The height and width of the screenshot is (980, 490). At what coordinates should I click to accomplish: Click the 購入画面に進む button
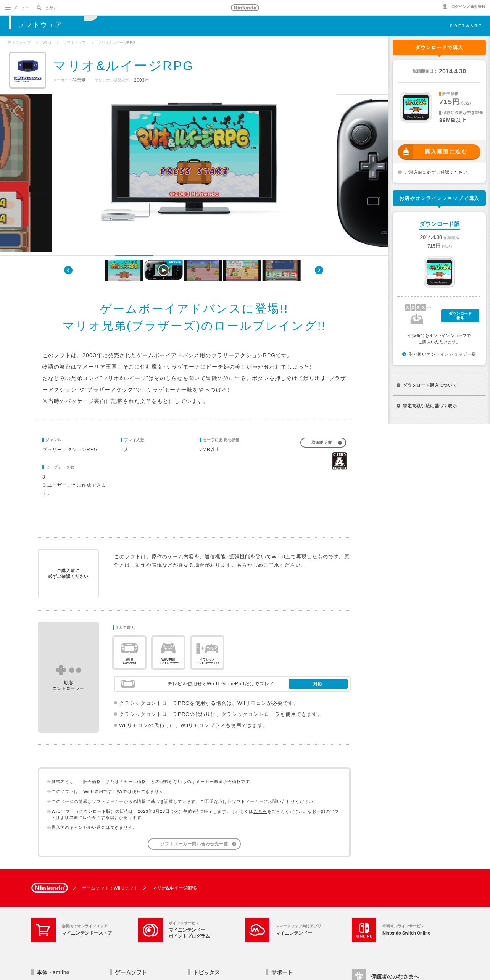point(439,152)
